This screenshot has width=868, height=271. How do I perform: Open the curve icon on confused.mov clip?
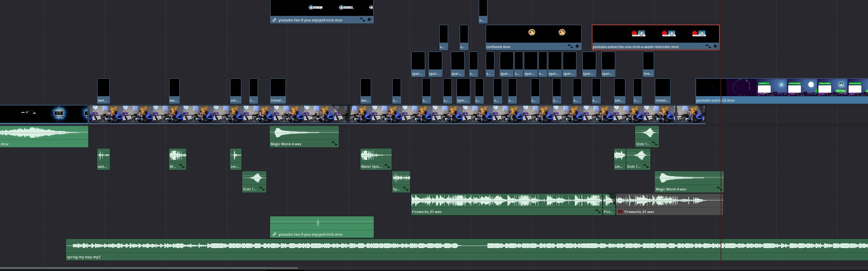[x=570, y=46]
